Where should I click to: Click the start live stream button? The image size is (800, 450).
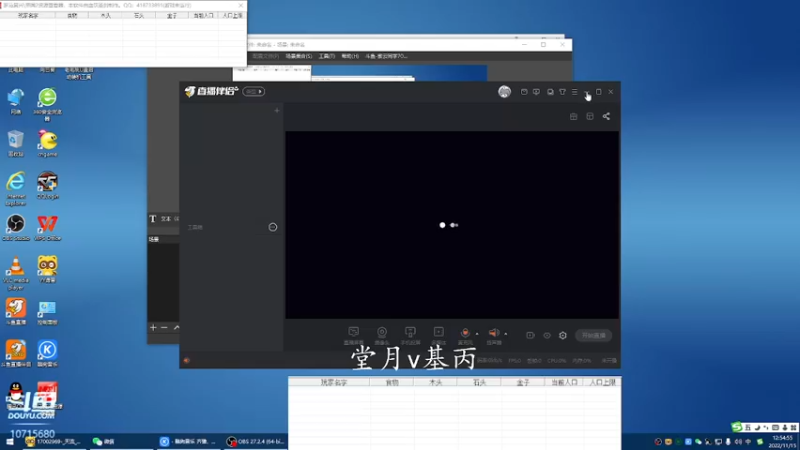point(593,335)
